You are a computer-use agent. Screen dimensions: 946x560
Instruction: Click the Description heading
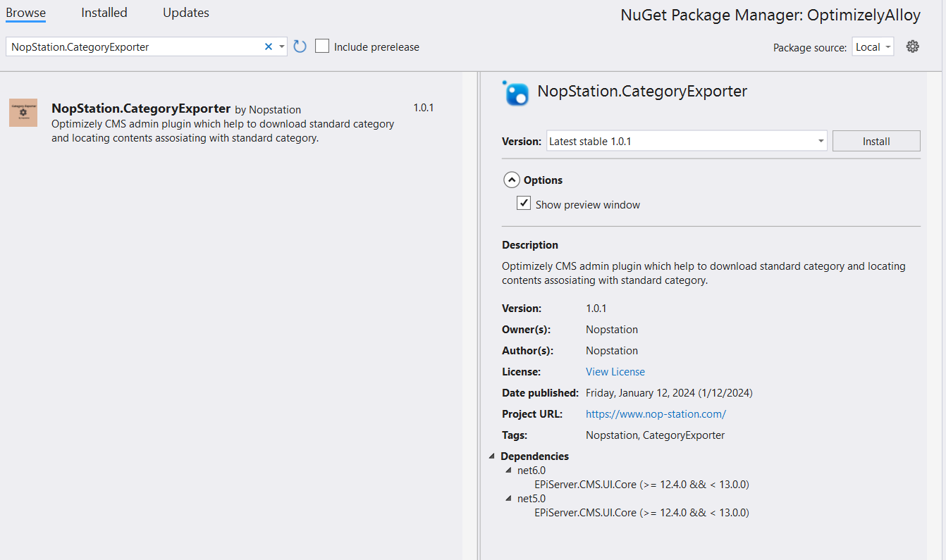coord(530,244)
